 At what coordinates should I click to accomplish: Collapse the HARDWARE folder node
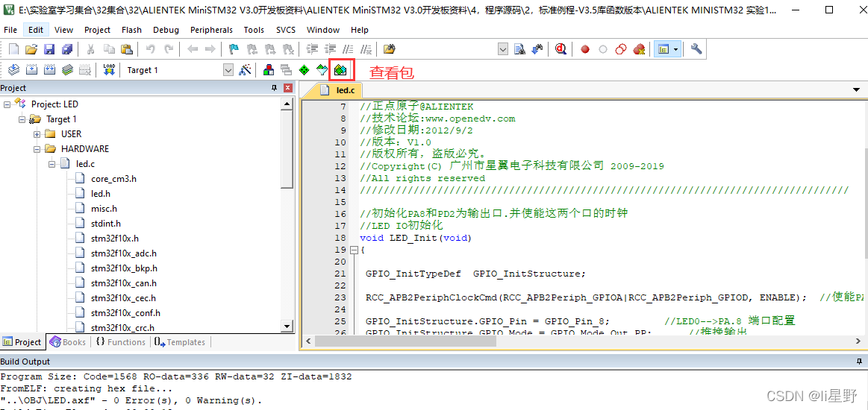tap(37, 149)
